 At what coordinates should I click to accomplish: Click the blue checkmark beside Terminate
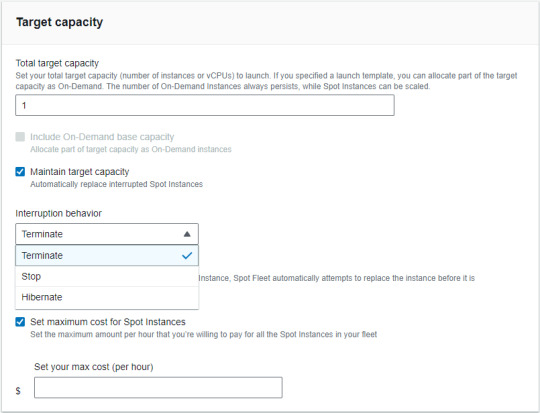tap(187, 256)
